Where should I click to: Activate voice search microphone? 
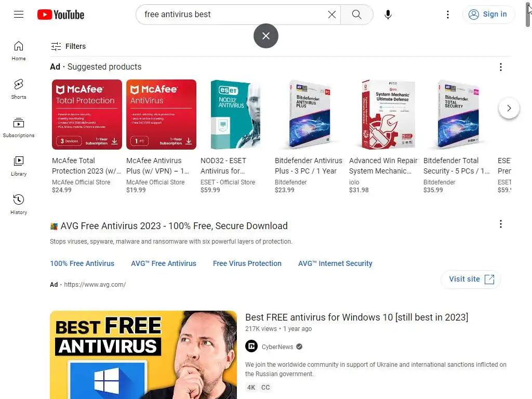point(388,14)
